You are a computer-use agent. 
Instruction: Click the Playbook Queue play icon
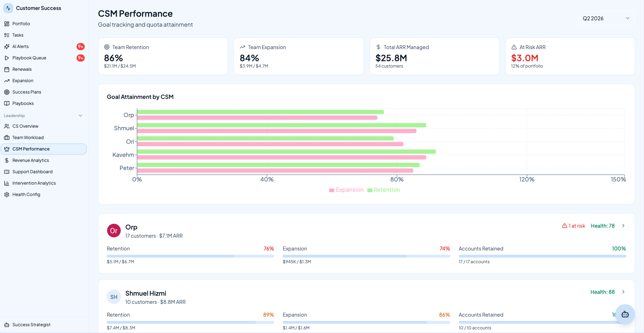[7, 58]
